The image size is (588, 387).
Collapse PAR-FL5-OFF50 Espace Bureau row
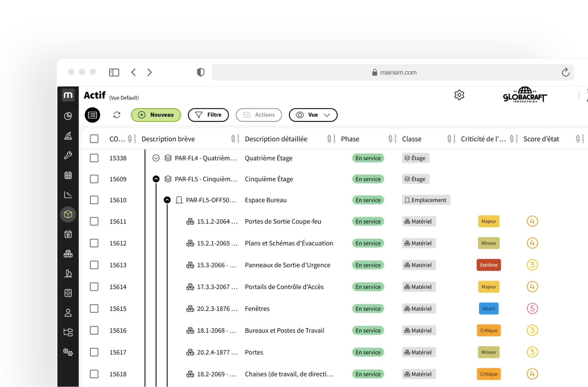pos(167,200)
